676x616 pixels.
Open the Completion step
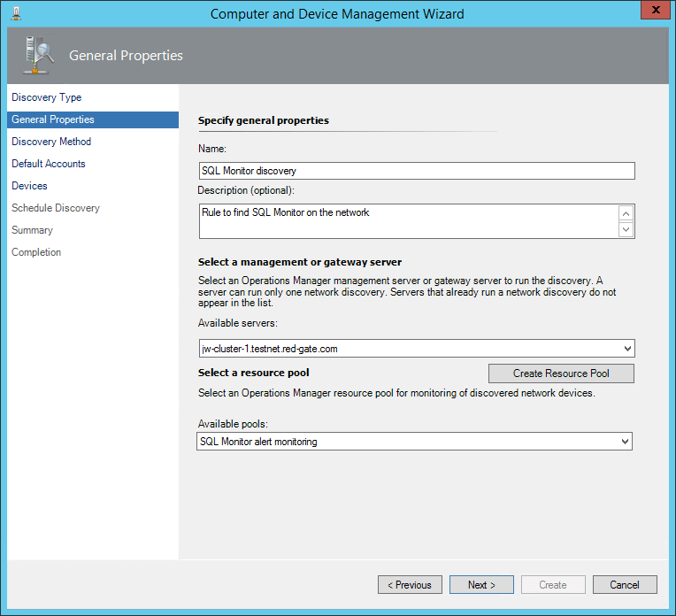36,252
